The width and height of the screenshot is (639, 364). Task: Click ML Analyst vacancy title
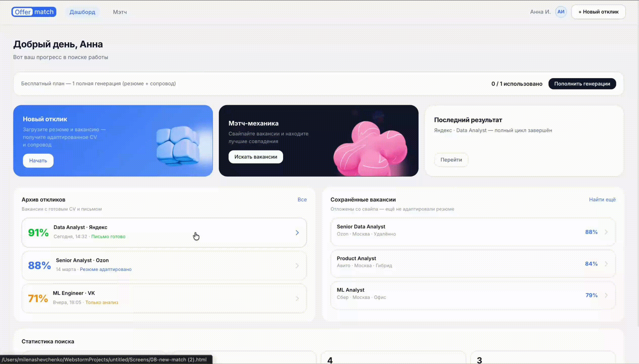tap(350, 290)
